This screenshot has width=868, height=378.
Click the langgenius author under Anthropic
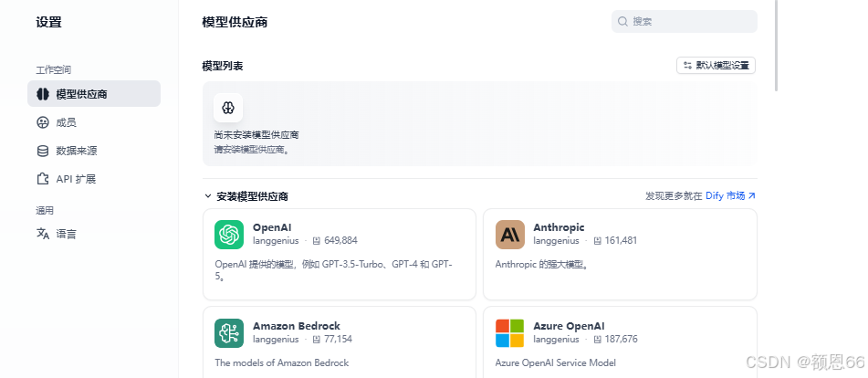[x=557, y=241]
